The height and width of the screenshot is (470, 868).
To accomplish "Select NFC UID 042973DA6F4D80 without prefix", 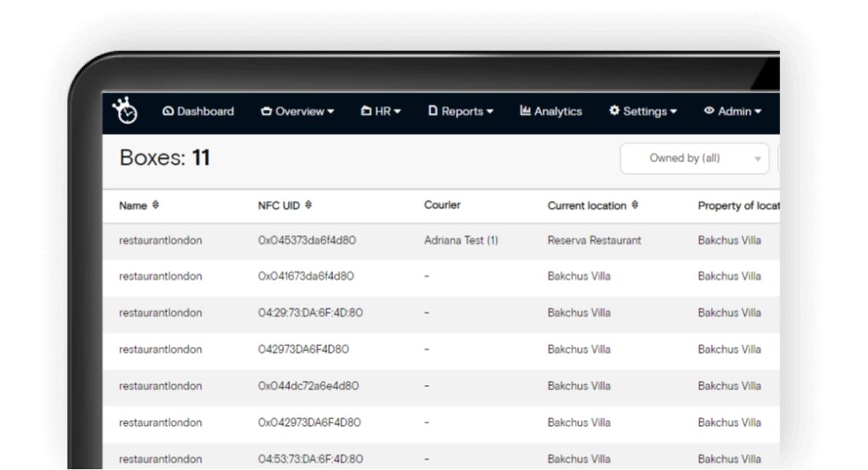I will pyautogui.click(x=303, y=350).
